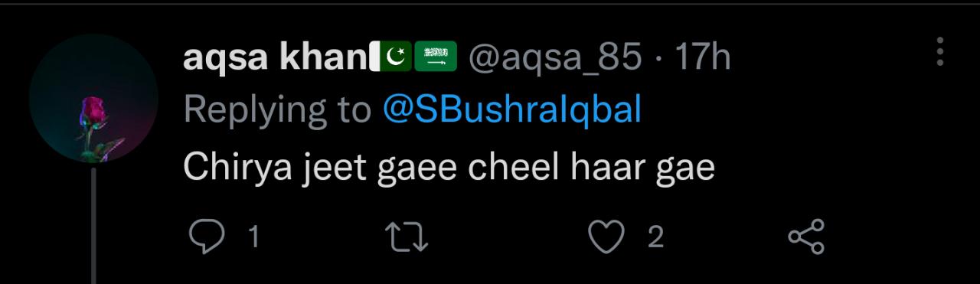The height and width of the screenshot is (284, 980).
Task: Click the "Replying to" label text
Action: pyautogui.click(x=277, y=112)
